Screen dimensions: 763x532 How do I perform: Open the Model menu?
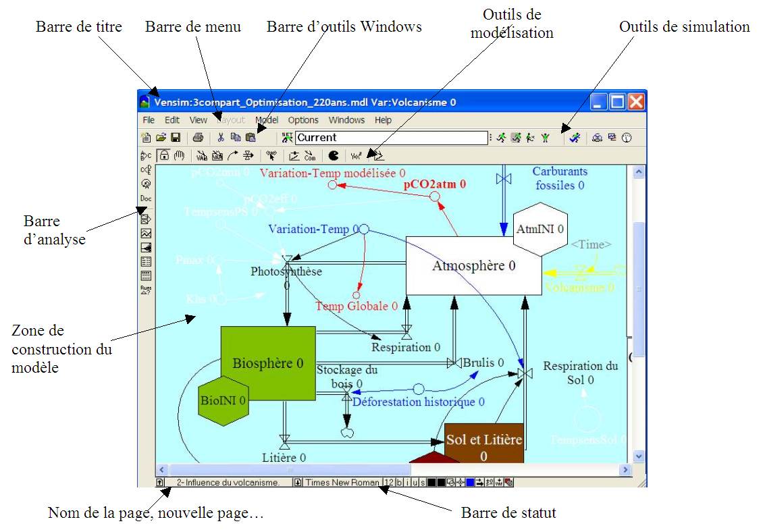click(266, 120)
